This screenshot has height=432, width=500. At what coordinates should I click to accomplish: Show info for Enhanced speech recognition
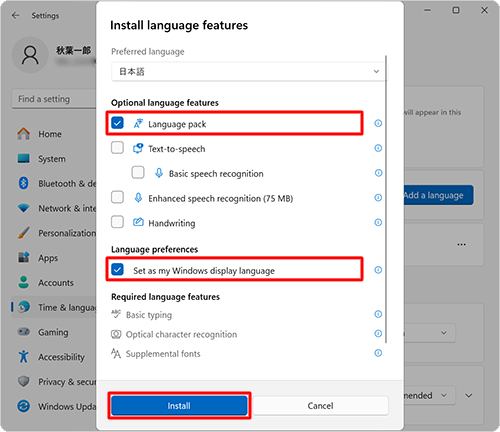click(378, 197)
